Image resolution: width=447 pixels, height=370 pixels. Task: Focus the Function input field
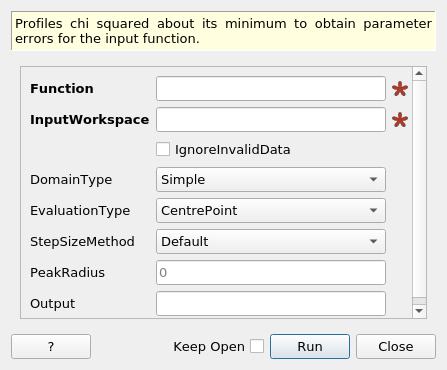(271, 89)
